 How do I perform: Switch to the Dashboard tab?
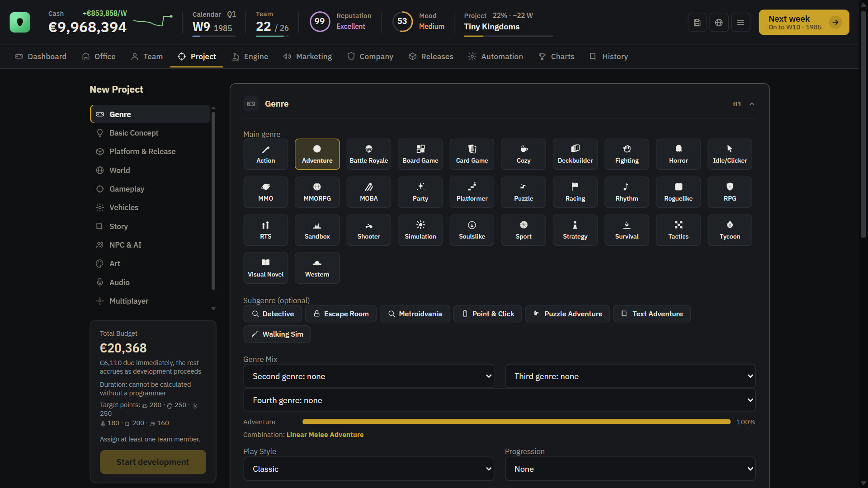pyautogui.click(x=41, y=56)
